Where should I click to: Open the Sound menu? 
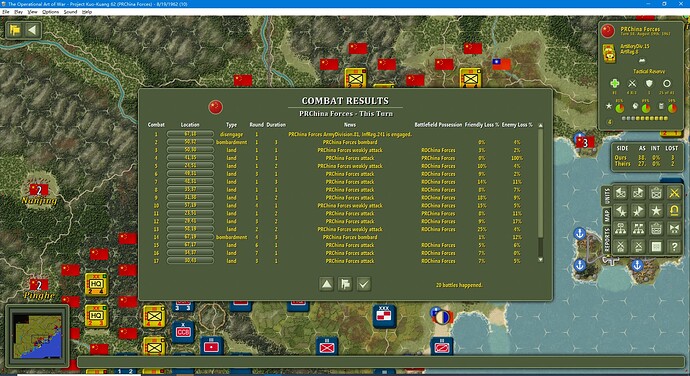pyautogui.click(x=70, y=12)
